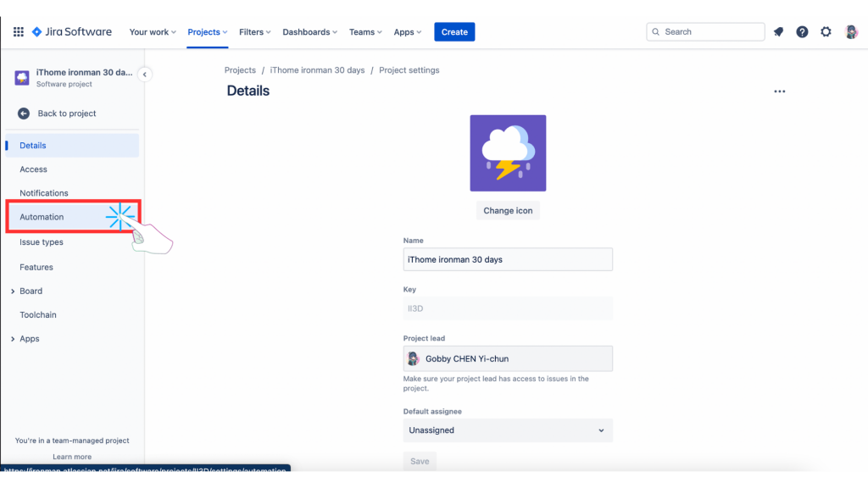Open the three-dot more actions menu
The height and width of the screenshot is (488, 868).
(780, 91)
